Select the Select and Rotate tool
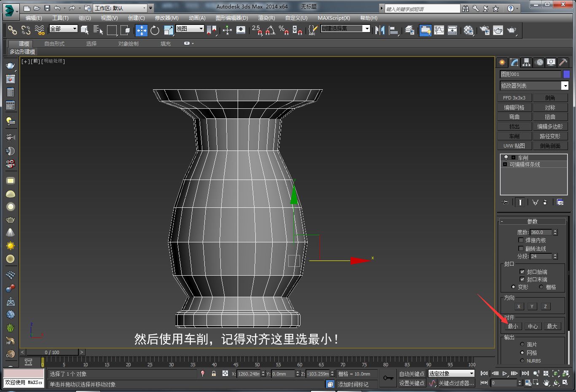 [154, 30]
